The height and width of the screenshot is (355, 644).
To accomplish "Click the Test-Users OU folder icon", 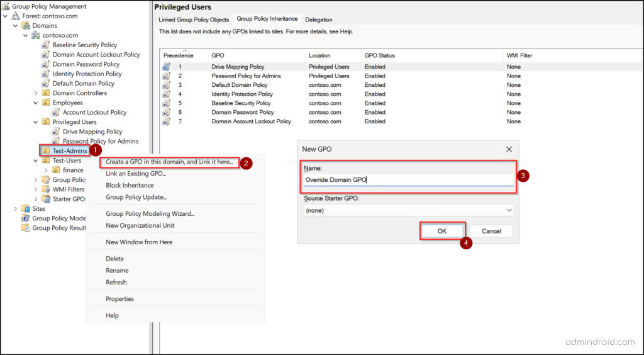I will 45,161.
